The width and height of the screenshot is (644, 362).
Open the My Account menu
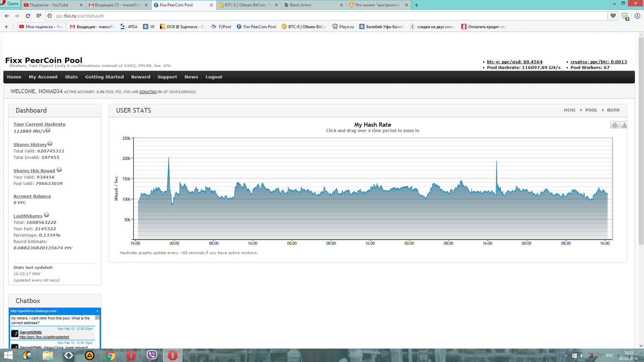point(43,77)
